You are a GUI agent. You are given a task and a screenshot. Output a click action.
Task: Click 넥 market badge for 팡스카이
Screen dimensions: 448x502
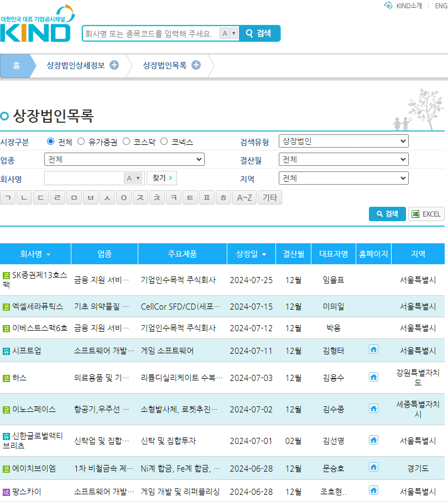coord(6,492)
